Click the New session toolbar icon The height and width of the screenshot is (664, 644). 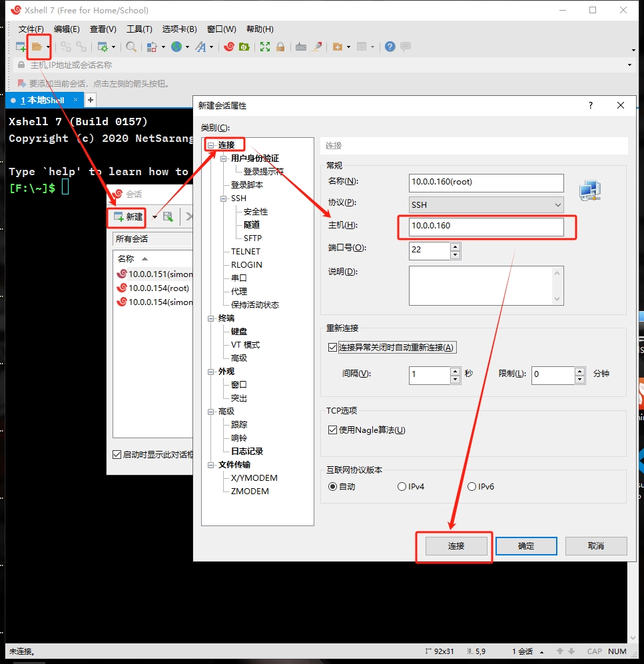coord(21,47)
